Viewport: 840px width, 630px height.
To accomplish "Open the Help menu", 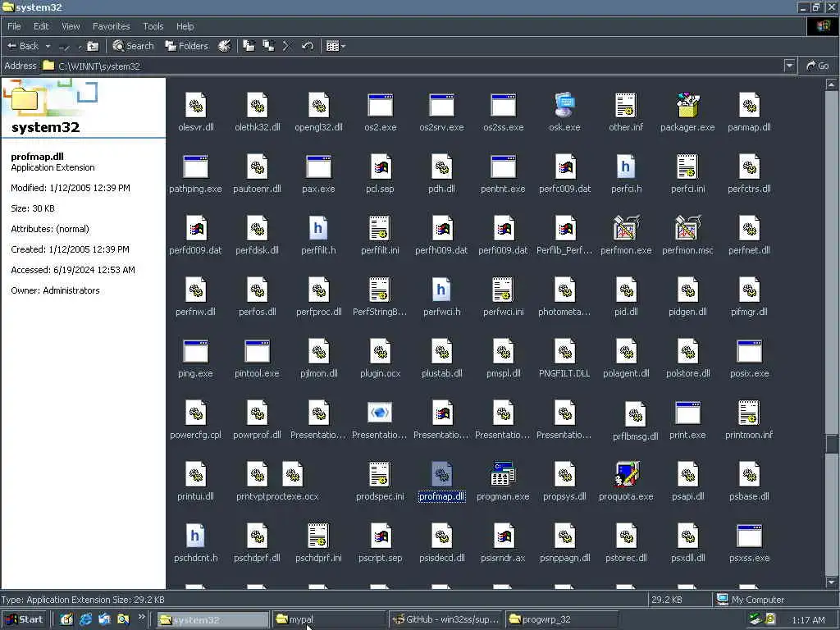I will (185, 26).
